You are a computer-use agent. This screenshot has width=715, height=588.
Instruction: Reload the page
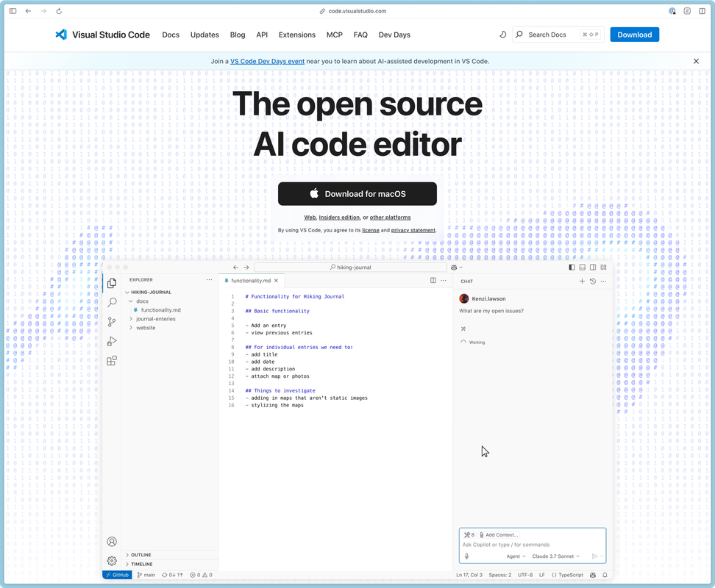pos(59,11)
